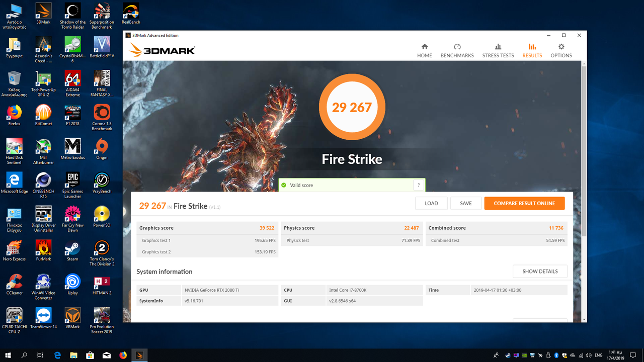This screenshot has height=362, width=644.
Task: Click the ENG language indicator
Action: pos(598,355)
